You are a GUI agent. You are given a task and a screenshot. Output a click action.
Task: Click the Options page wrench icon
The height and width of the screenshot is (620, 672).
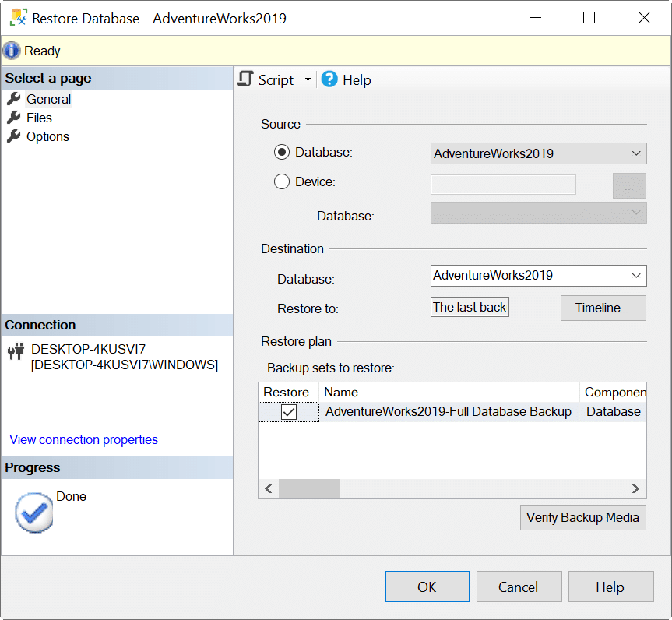click(x=13, y=136)
